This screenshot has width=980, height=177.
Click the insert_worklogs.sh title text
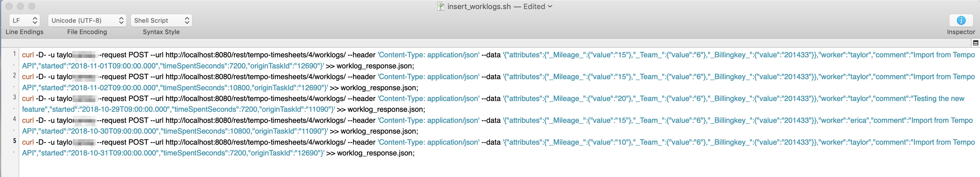[479, 7]
